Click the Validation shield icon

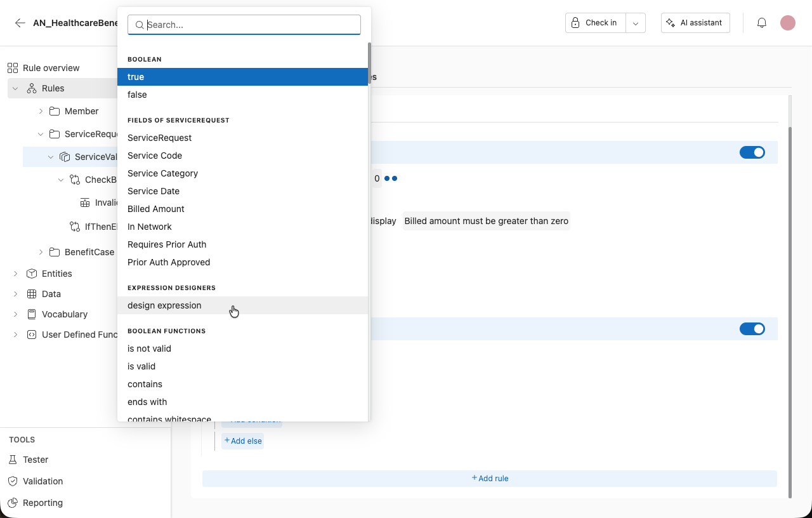click(x=13, y=481)
